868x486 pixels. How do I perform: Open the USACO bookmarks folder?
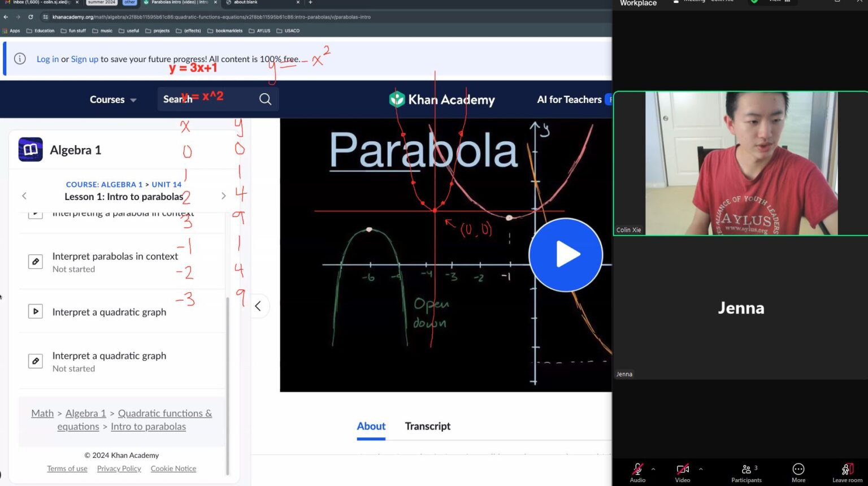point(288,31)
